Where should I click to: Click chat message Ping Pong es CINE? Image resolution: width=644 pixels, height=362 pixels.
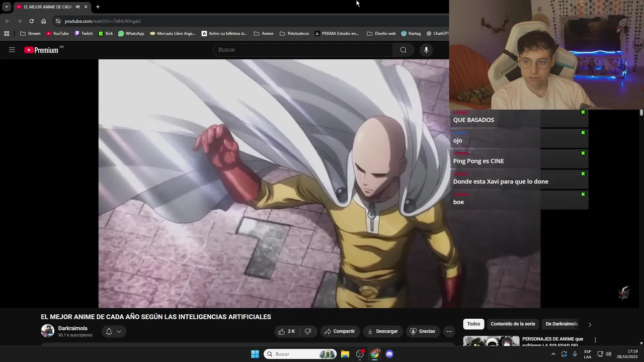tap(478, 161)
